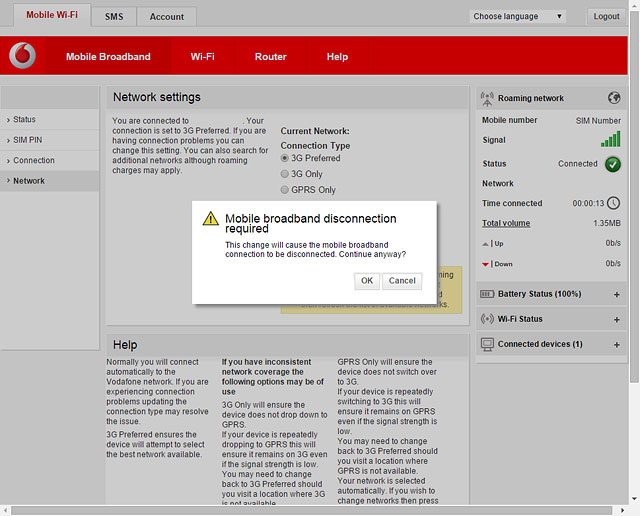Click the Connected devices monitor icon
This screenshot has height=516, width=640.
point(488,344)
